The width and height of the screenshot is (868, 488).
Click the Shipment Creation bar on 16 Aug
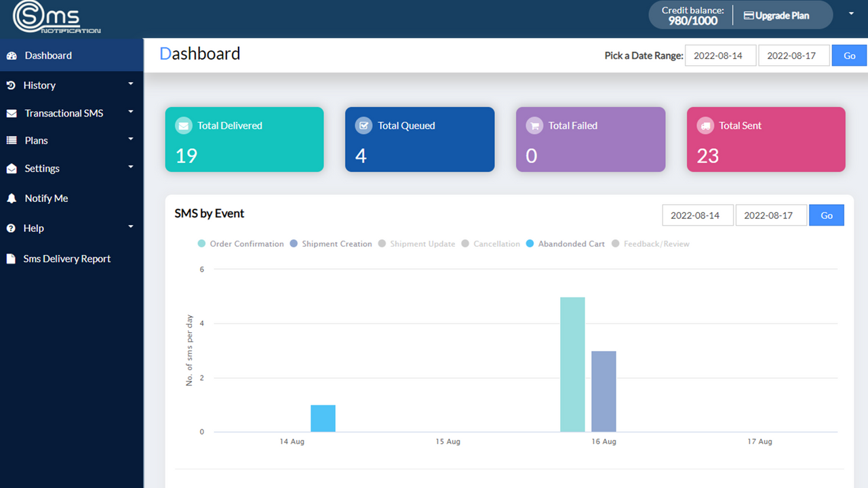604,391
